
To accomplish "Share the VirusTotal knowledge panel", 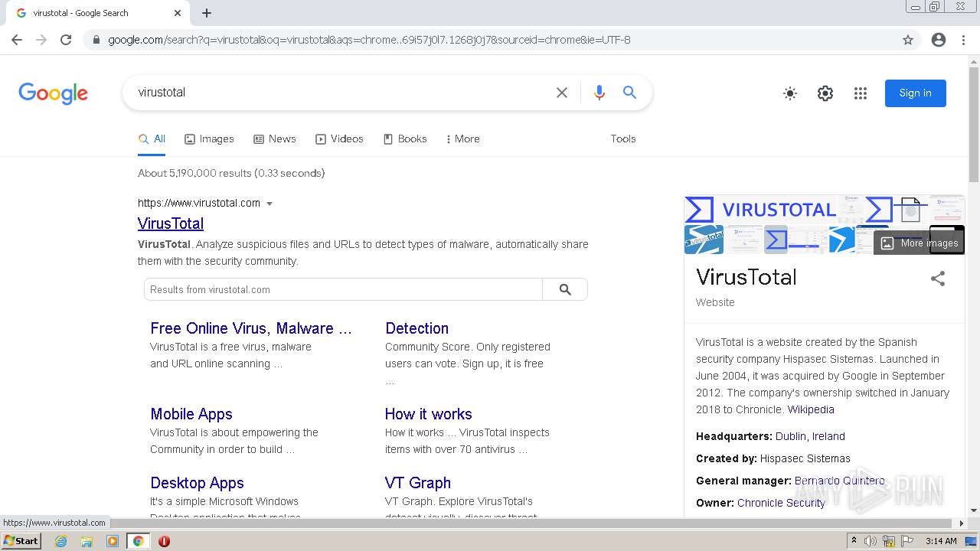I will (938, 279).
